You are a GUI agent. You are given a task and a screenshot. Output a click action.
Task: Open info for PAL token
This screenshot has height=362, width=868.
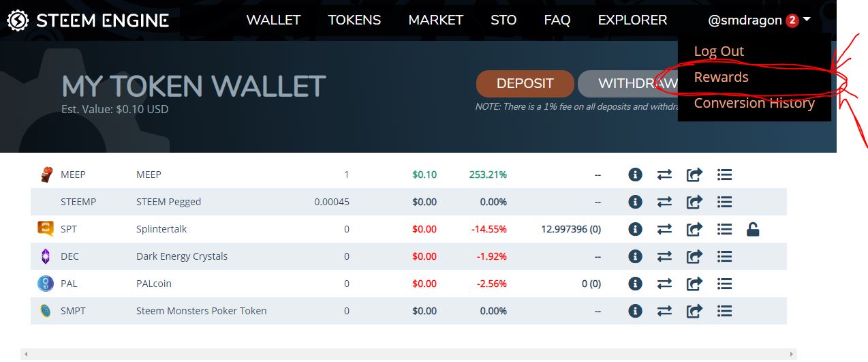pyautogui.click(x=635, y=284)
